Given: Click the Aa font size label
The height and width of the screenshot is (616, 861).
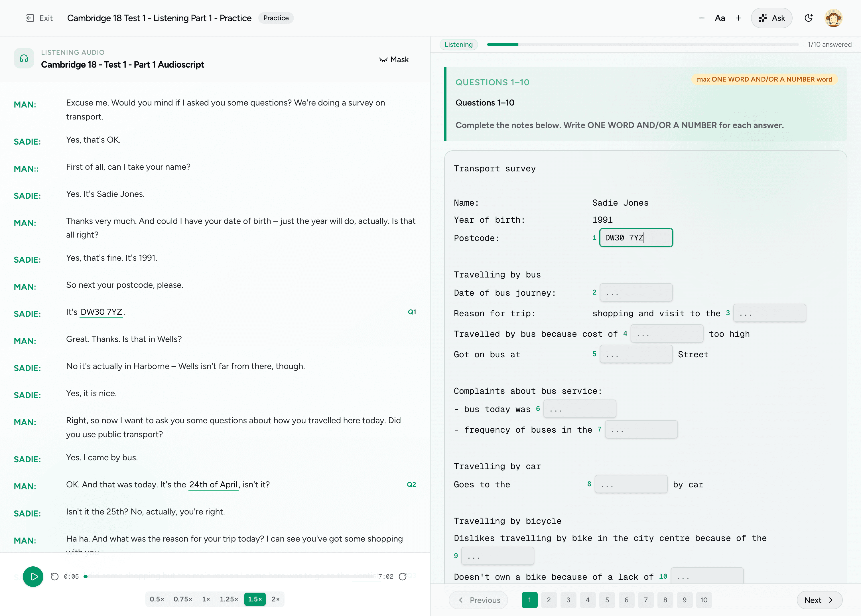Looking at the screenshot, I should [x=720, y=18].
